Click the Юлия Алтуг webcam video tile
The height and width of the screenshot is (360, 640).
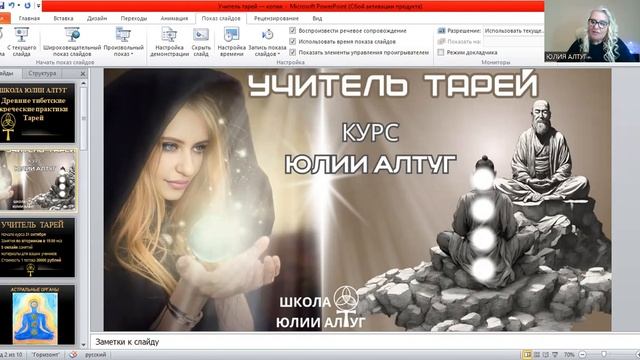[x=592, y=31]
